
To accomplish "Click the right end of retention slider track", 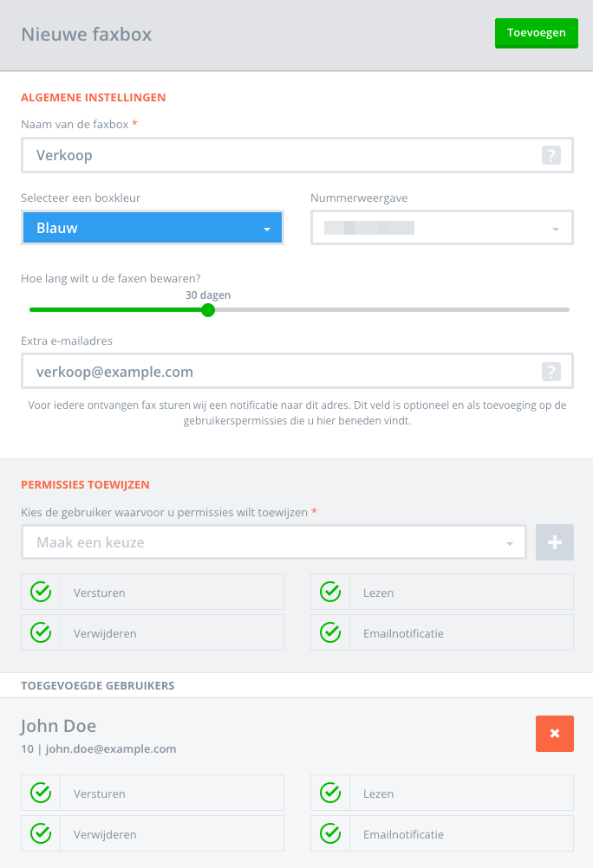I will click(566, 309).
